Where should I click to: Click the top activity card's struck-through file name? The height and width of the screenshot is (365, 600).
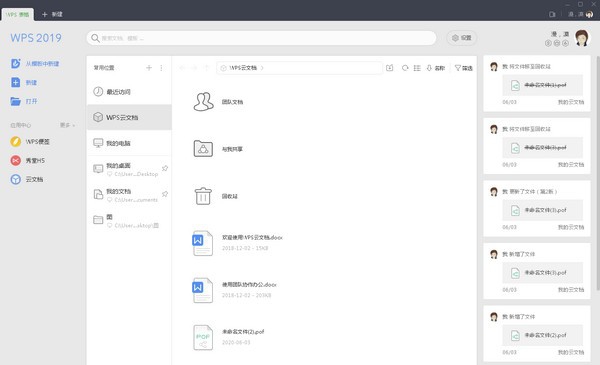point(545,85)
